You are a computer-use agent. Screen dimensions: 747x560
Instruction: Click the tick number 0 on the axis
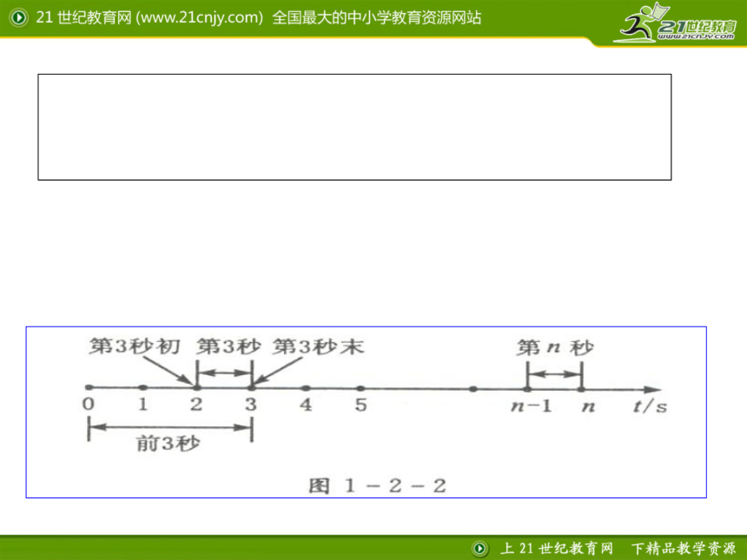click(88, 404)
